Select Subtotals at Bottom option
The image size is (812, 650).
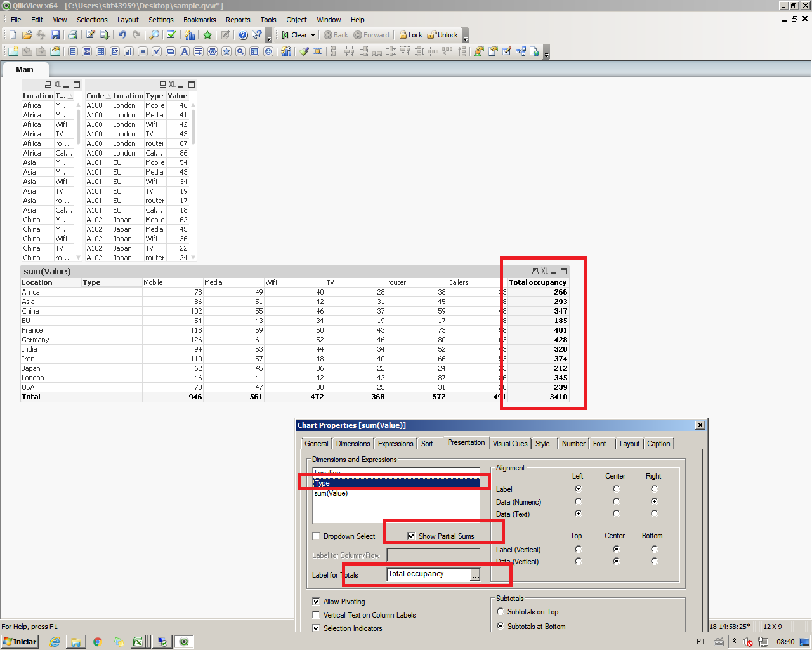pyautogui.click(x=500, y=626)
